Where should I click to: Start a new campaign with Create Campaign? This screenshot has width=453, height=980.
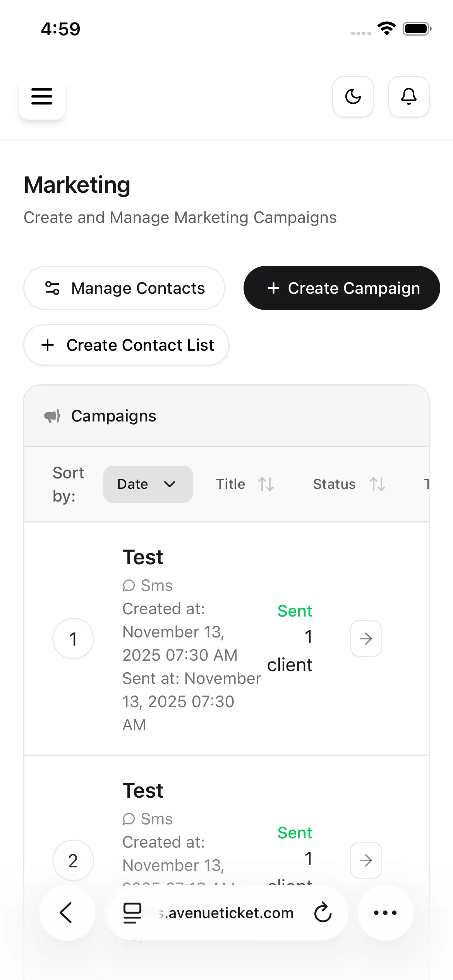pos(341,288)
